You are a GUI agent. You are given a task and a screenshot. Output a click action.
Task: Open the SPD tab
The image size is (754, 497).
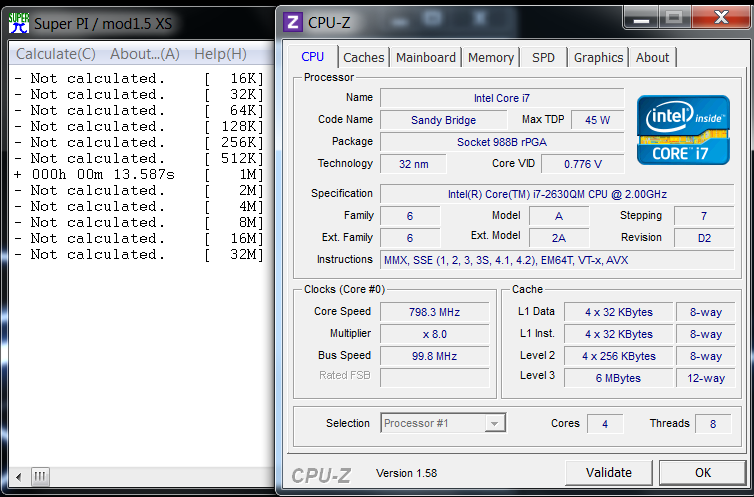(543, 58)
